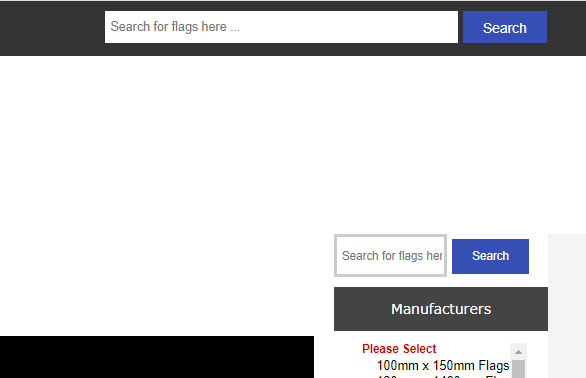Open the Manufacturers section header

441,309
